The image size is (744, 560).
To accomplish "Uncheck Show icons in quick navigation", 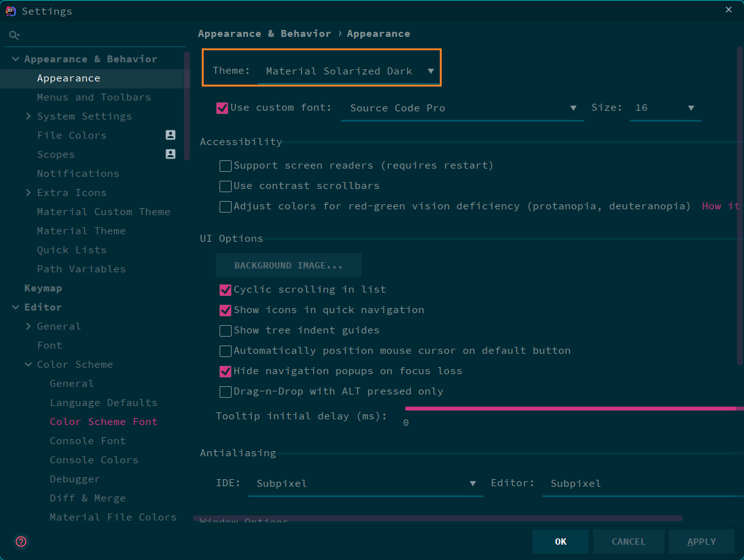I will point(225,311).
